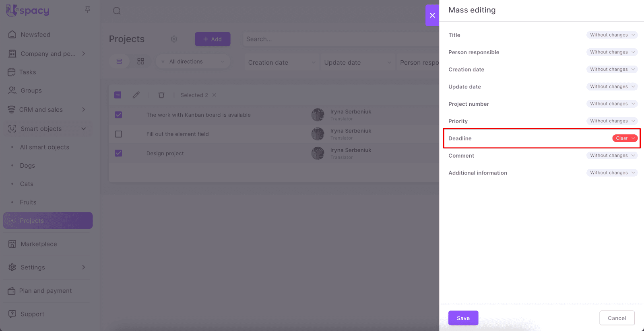Close the Mass editing panel
The image size is (644, 331).
432,15
